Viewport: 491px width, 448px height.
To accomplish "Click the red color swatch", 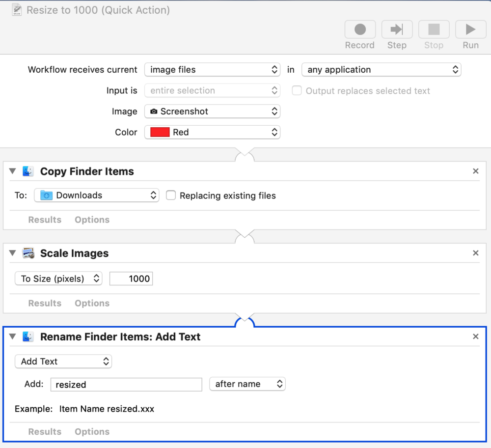I will (x=160, y=132).
